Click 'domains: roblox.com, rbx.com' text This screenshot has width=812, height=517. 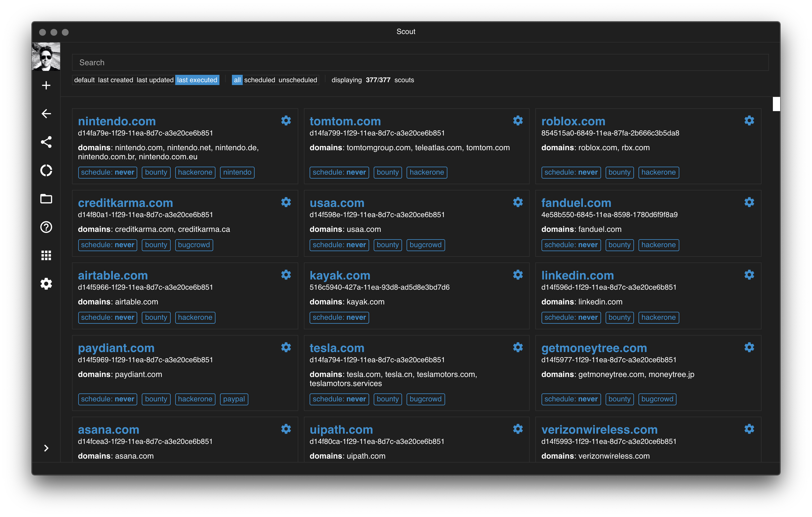coord(595,148)
